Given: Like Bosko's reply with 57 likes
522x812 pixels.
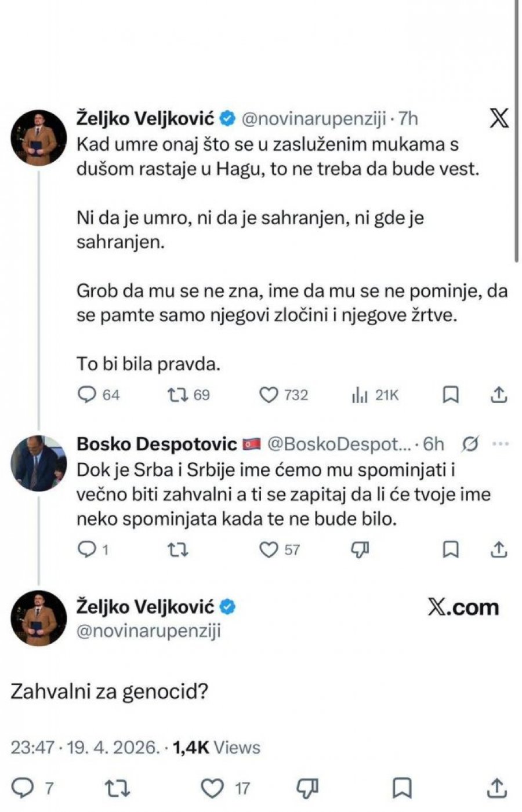Looking at the screenshot, I should pyautogui.click(x=269, y=549).
